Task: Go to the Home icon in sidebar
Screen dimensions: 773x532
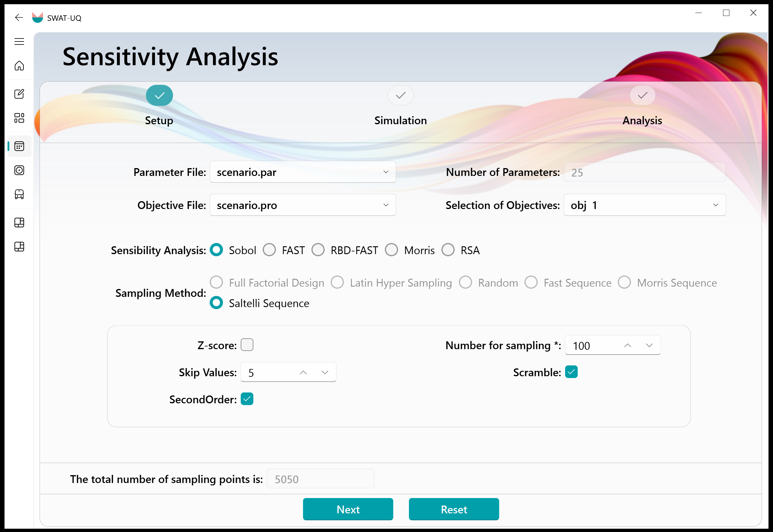Action: click(19, 66)
